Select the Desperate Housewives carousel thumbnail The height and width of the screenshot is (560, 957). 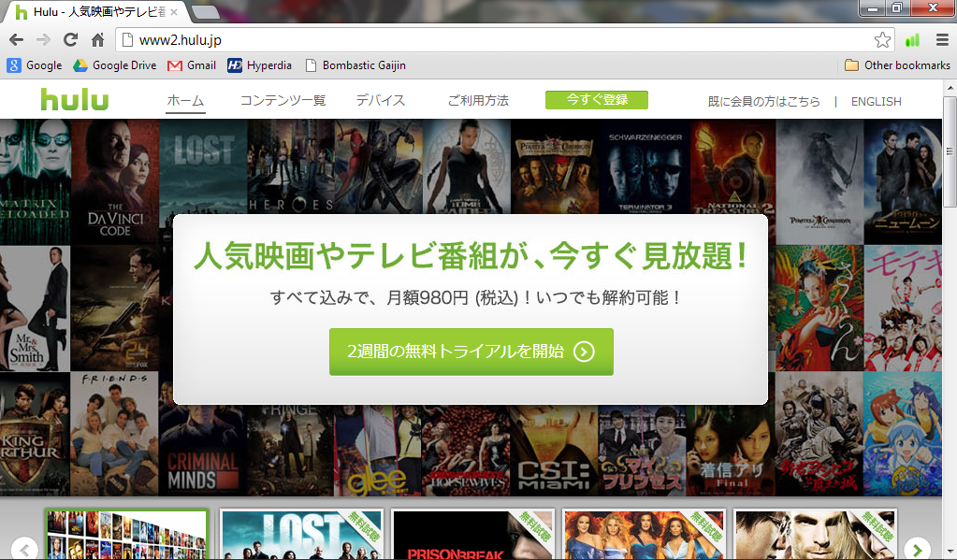[x=644, y=535]
